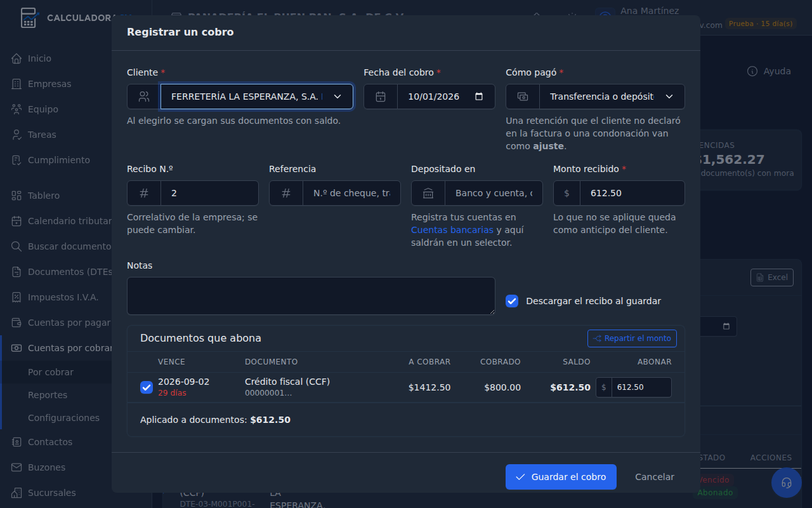Click the Equipo people icon in sidebar
Screen dimensions: 812x508
click(16, 109)
